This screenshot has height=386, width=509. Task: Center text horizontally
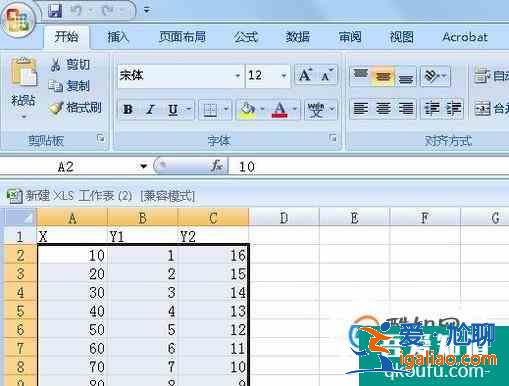[383, 109]
